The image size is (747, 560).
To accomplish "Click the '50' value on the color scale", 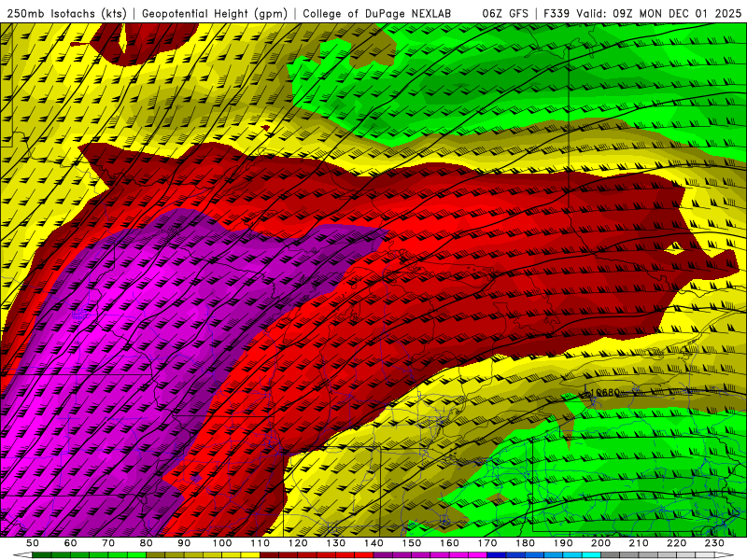I will click(33, 543).
